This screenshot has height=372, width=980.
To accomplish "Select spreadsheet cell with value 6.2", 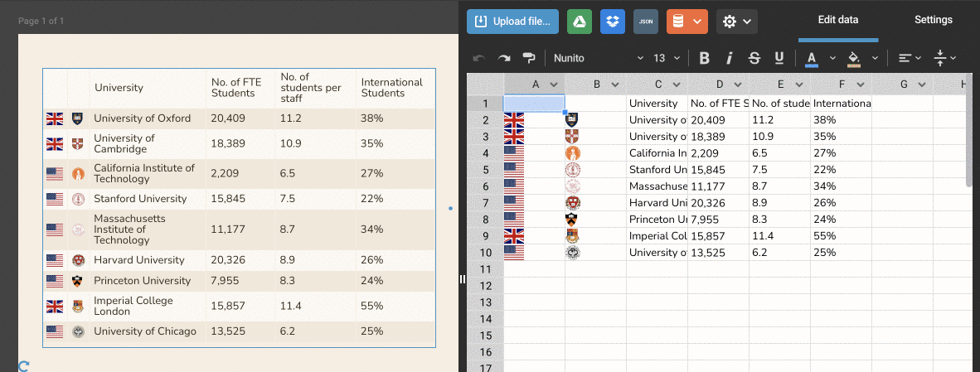I will point(780,252).
